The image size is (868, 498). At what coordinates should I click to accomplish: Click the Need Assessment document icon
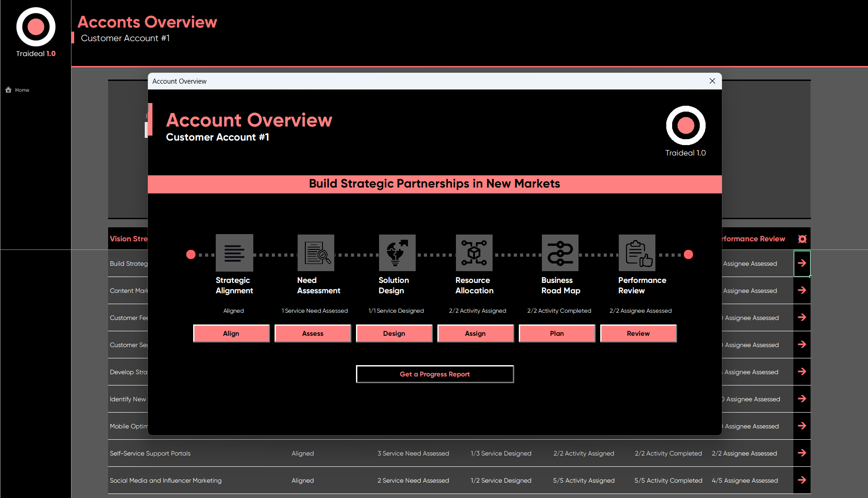click(x=316, y=253)
